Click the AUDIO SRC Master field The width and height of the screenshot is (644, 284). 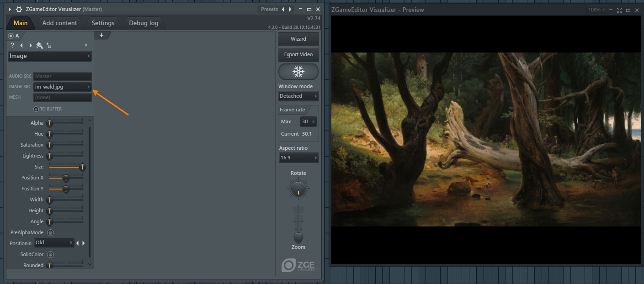(63, 76)
